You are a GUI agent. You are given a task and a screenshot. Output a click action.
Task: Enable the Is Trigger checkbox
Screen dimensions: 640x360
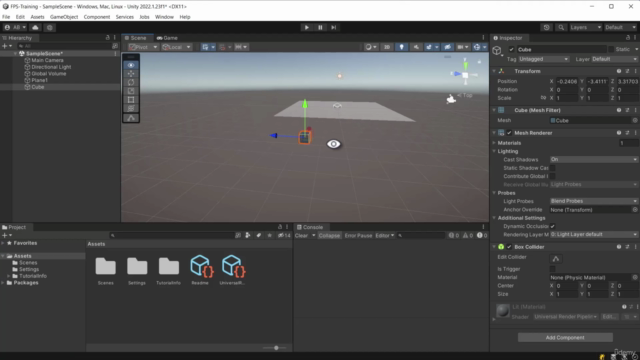pos(552,269)
